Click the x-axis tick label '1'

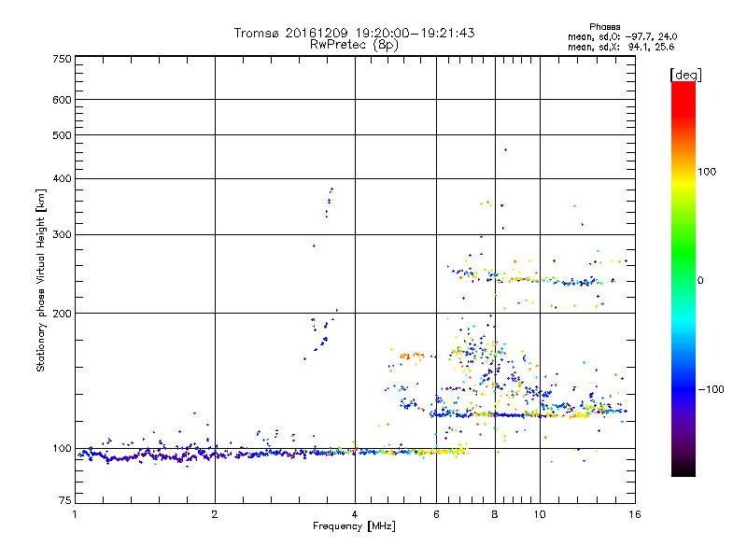pyautogui.click(x=75, y=514)
